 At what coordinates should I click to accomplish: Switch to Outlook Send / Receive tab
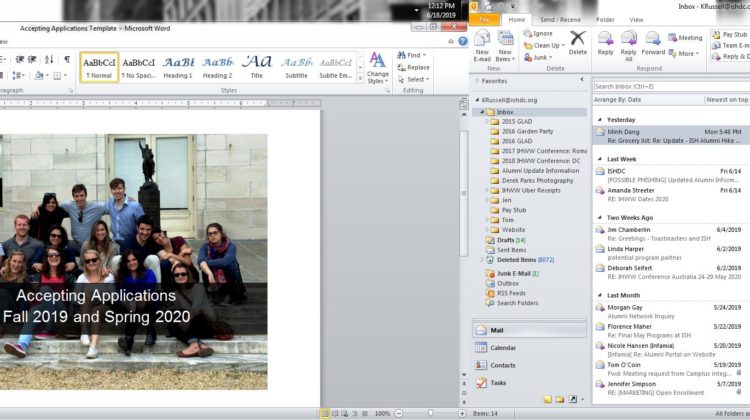[x=560, y=20]
